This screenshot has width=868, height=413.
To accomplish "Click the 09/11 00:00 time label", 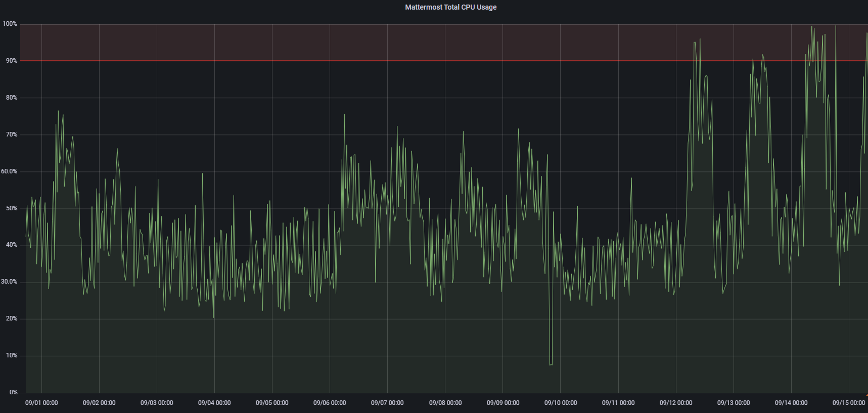I will click(618, 403).
